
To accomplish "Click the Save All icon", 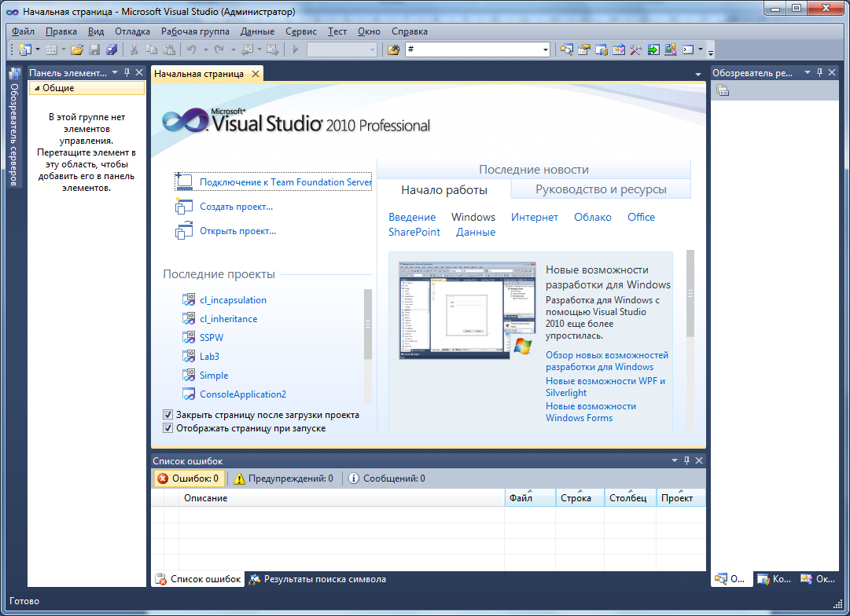I will 112,49.
